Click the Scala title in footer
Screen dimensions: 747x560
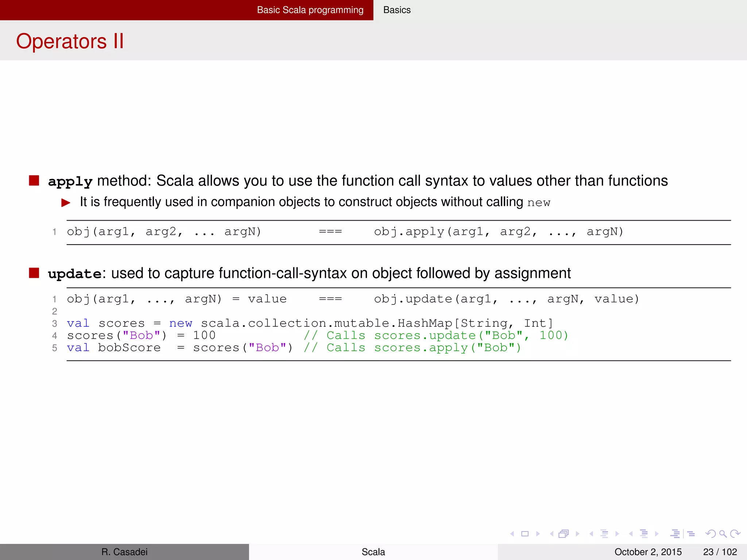(373, 552)
